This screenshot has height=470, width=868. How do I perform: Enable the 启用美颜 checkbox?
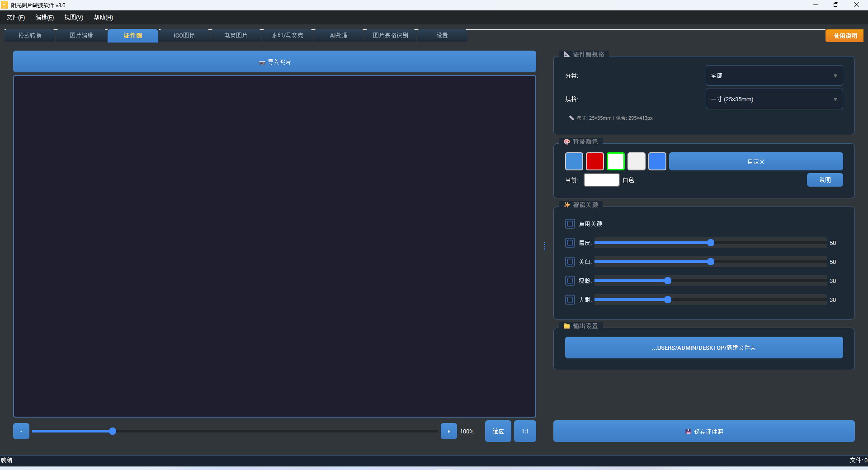[x=570, y=224]
